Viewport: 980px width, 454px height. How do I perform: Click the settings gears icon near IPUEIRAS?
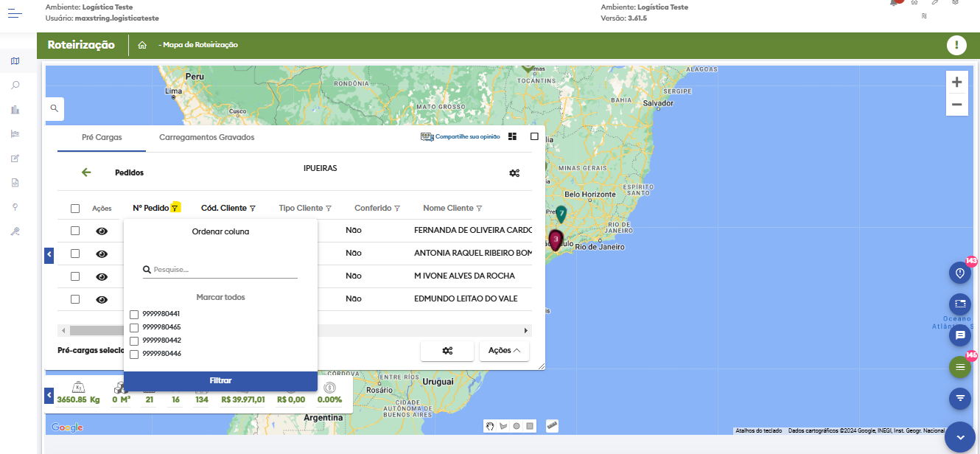(x=514, y=173)
